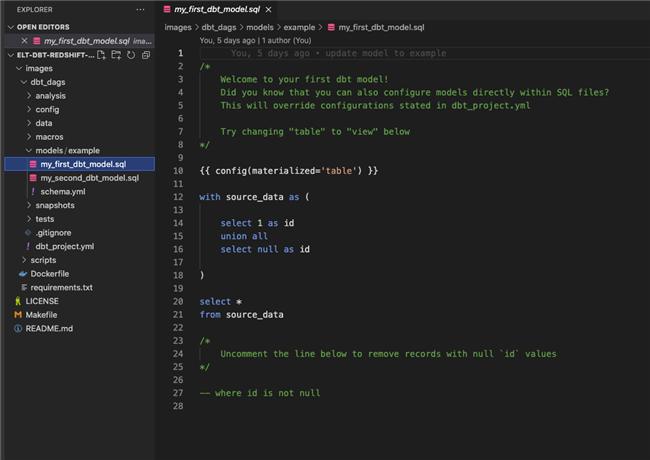The height and width of the screenshot is (460, 650).
Task: Open the Dockerfile with whale icon
Action: tap(51, 273)
